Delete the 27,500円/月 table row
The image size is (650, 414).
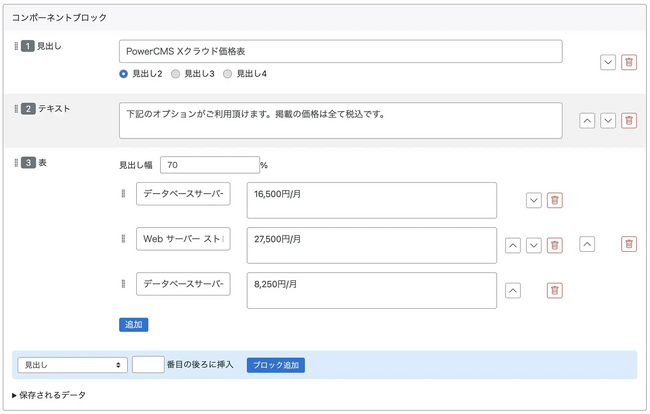pos(555,245)
